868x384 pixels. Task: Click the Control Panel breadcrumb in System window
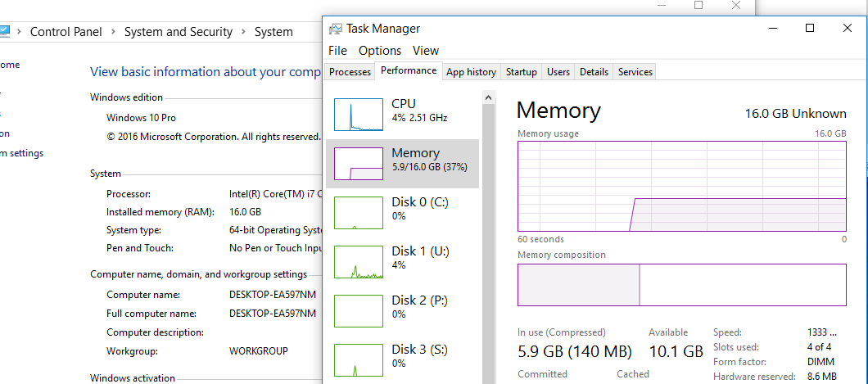66,32
